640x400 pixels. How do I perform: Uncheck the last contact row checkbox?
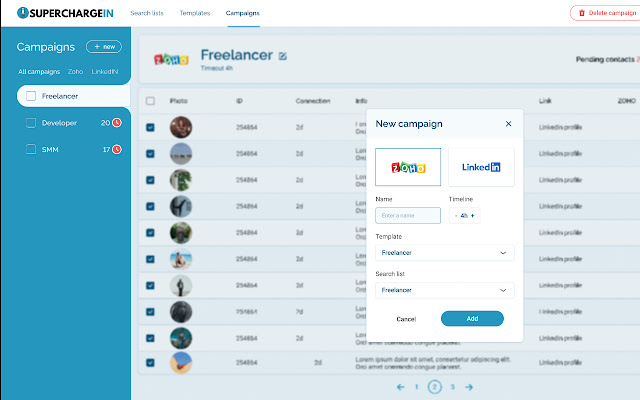[150, 362]
